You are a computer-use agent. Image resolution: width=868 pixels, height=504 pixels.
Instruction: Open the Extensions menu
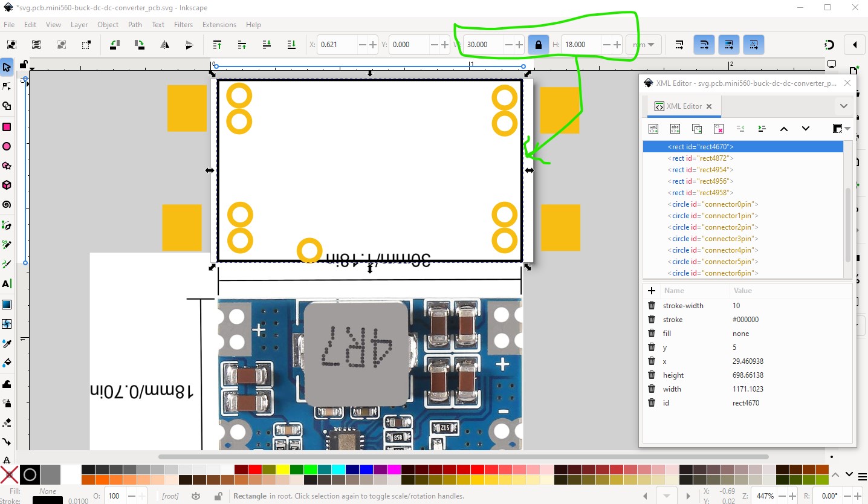point(219,25)
